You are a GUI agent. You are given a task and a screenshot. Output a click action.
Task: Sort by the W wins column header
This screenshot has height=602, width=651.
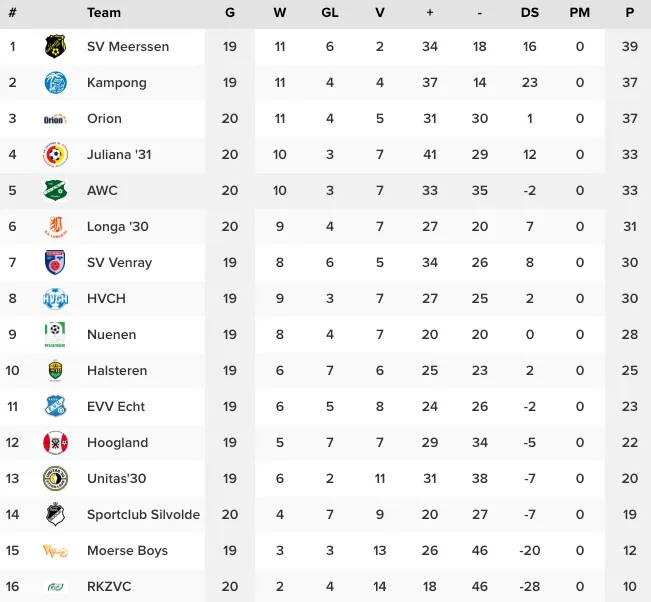[279, 12]
